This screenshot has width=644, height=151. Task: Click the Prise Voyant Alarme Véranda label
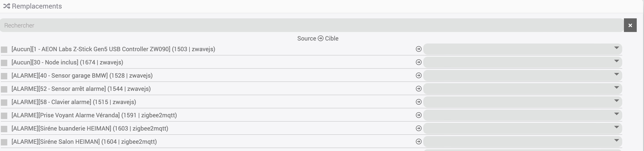tap(94, 115)
